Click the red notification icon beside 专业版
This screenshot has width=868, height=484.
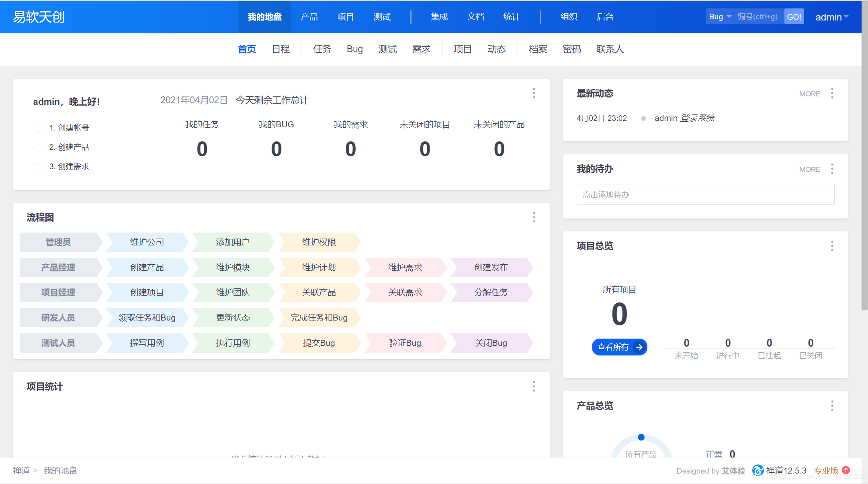click(846, 470)
